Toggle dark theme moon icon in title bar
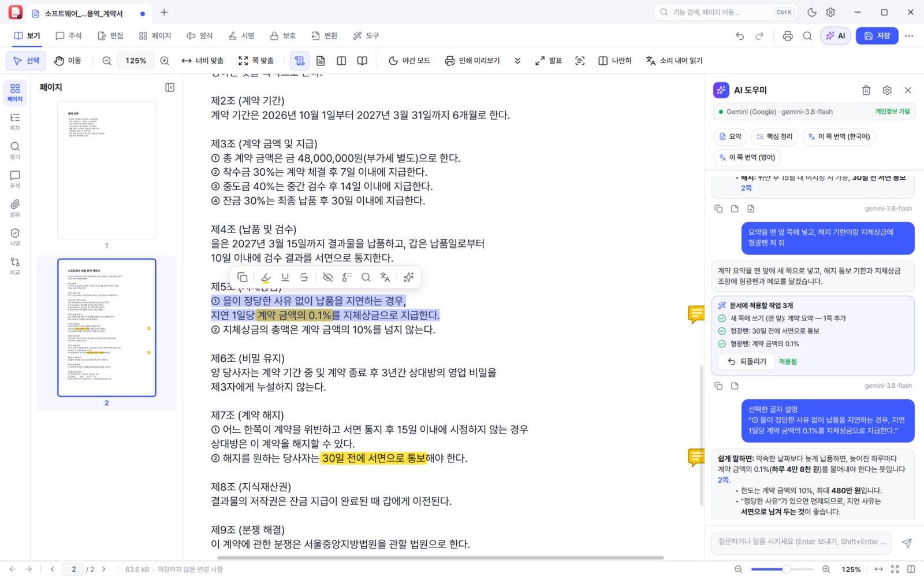 point(812,12)
